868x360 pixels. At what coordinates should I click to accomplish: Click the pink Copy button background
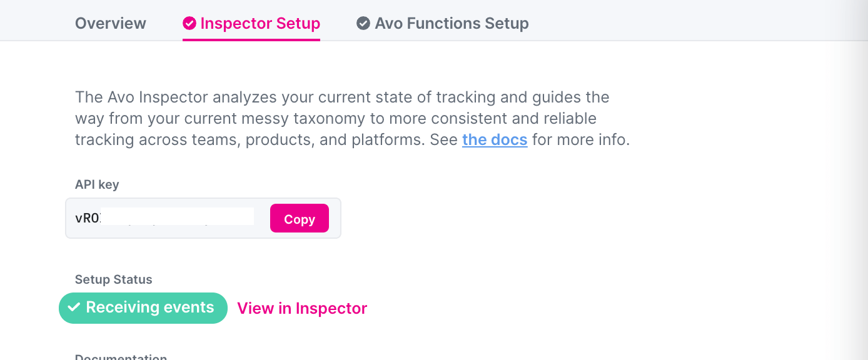(x=299, y=218)
